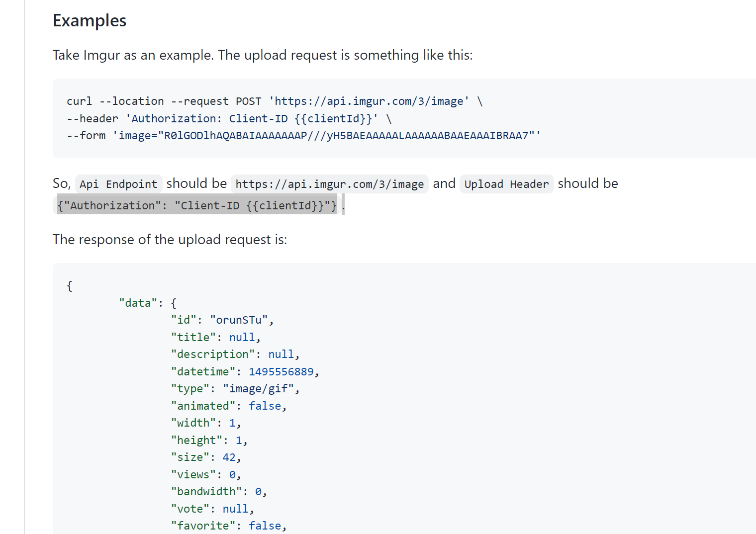Click the paragraph starting with Take Imgur
This screenshot has height=534, width=756.
263,55
